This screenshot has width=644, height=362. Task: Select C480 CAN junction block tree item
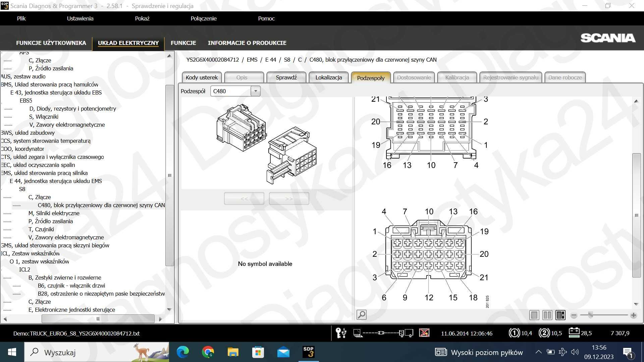101,205
